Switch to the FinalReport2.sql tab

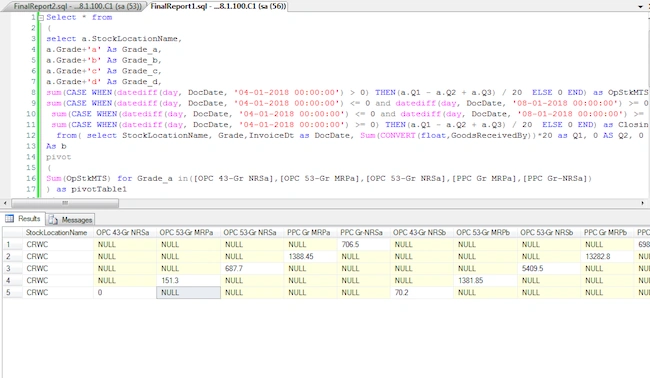[76, 6]
